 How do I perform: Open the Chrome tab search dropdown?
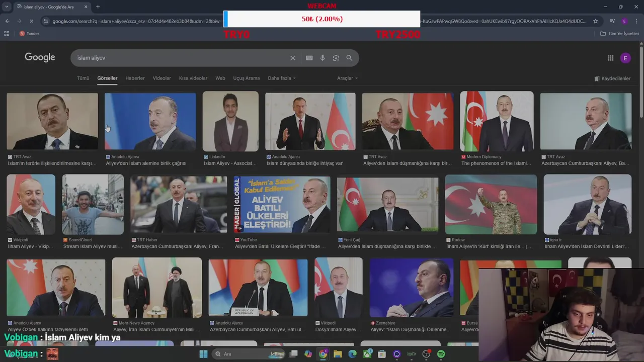[7, 7]
